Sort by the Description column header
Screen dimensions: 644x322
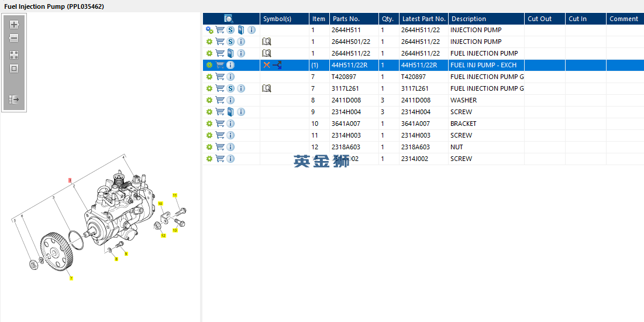pos(486,19)
